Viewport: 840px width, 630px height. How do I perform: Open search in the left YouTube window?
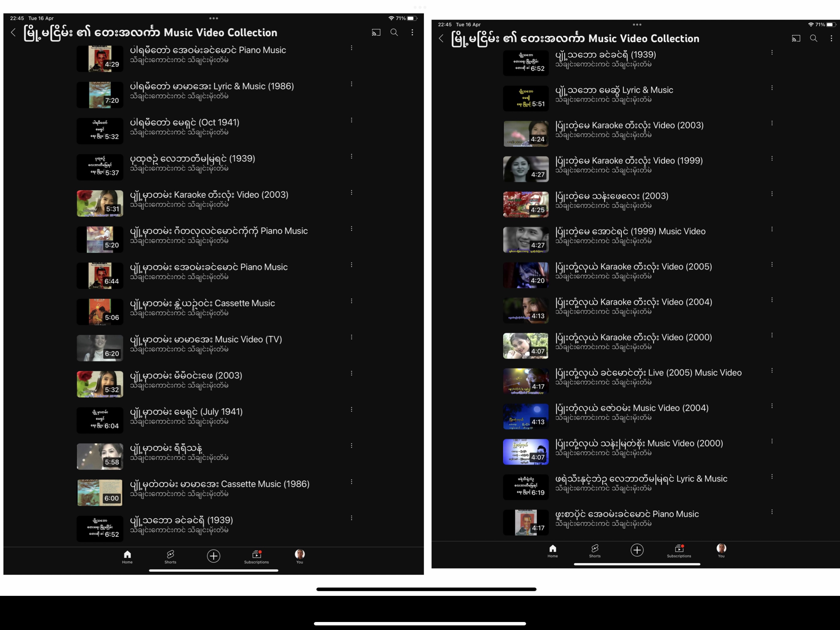[394, 33]
